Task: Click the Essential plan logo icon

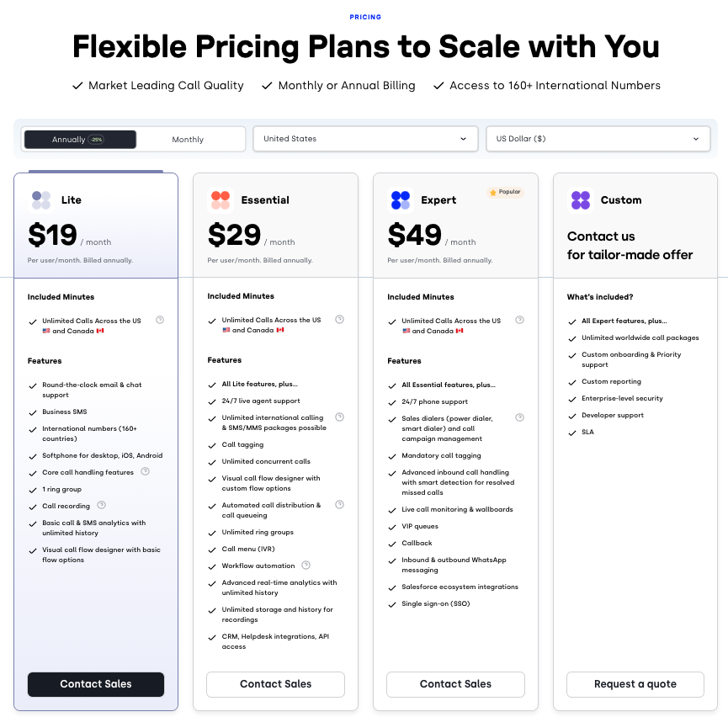Action: 221,200
